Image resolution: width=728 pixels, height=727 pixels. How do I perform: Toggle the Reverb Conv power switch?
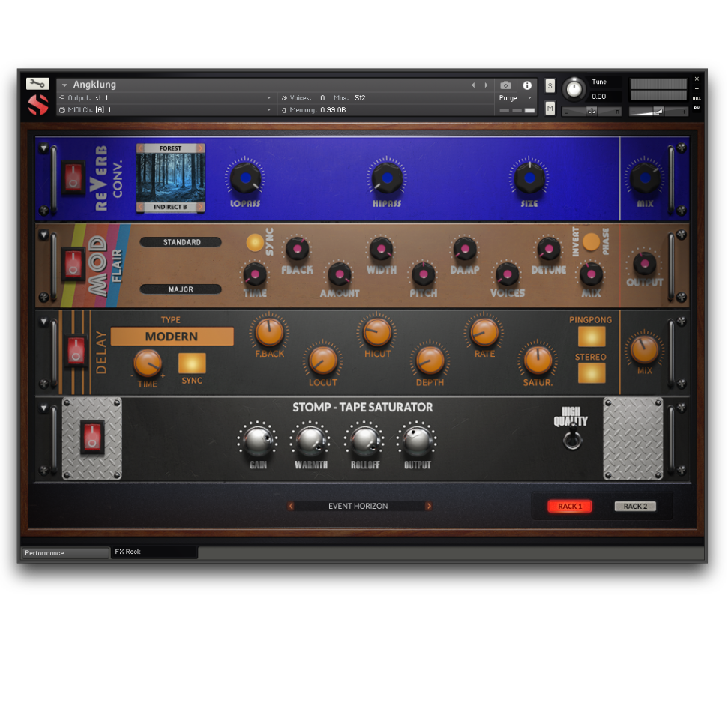click(x=73, y=178)
